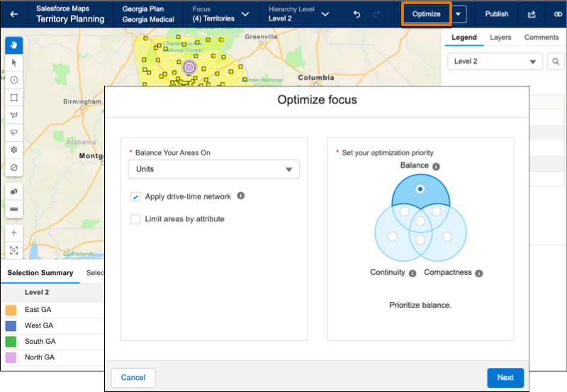Click the zoom-to-selection frame icon
567x392 pixels.
point(14,250)
